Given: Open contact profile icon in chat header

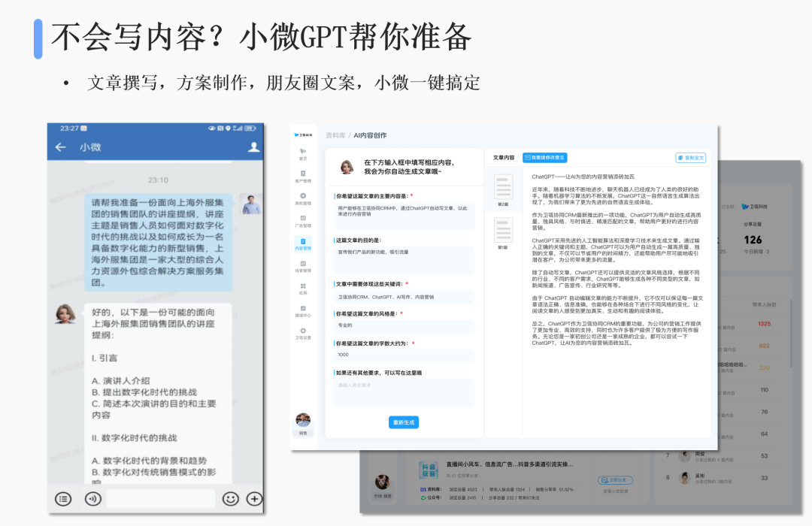Looking at the screenshot, I should 254,147.
